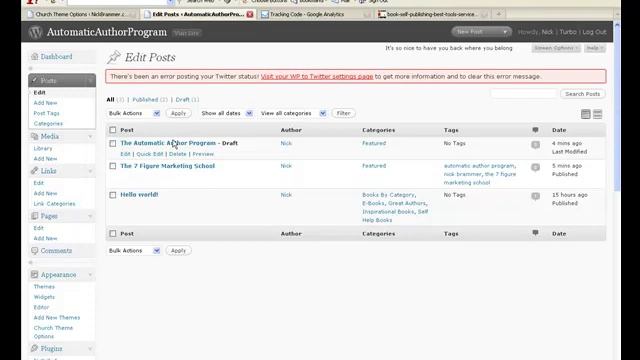Click the Edit Posts pushpin icon
Image resolution: width=640 pixels, height=360 pixels.
pyautogui.click(x=114, y=57)
